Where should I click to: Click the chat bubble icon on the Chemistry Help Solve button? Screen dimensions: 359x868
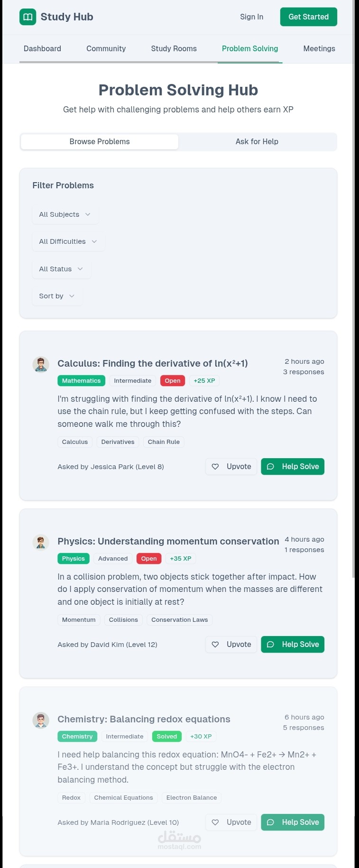pos(270,822)
